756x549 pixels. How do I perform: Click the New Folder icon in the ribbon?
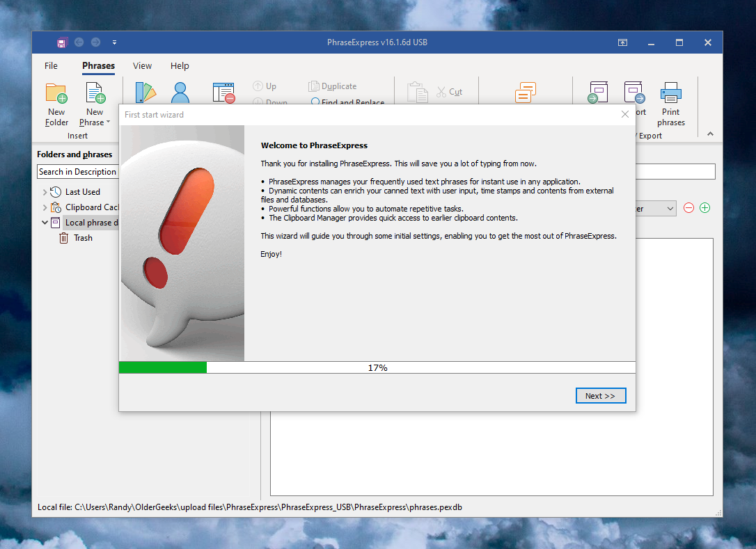click(x=56, y=93)
